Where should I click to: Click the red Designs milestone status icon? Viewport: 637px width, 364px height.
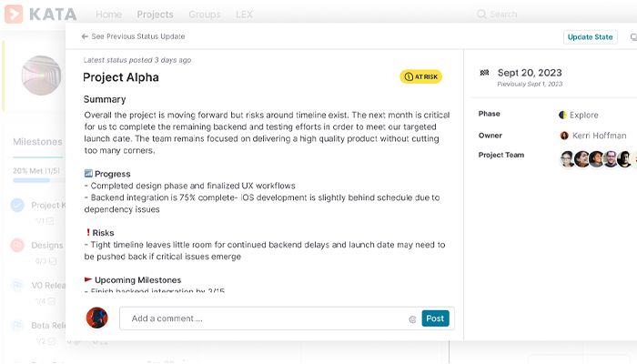(x=17, y=245)
